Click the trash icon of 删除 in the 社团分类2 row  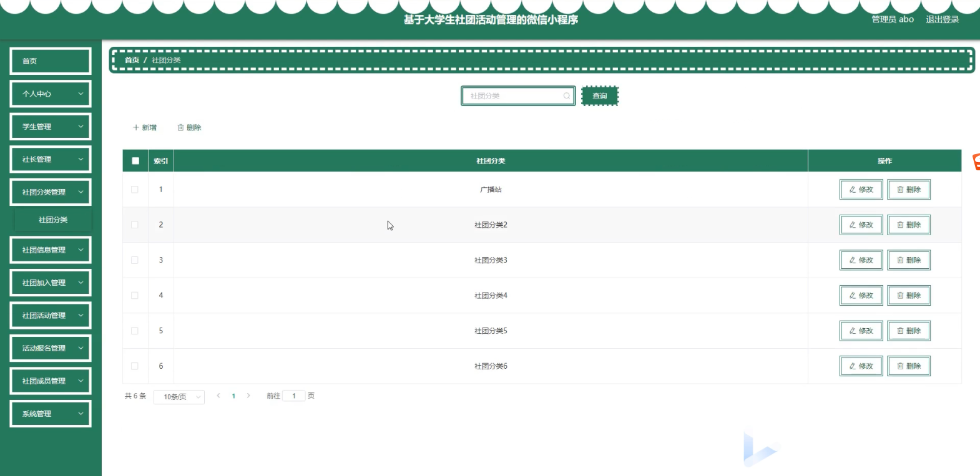tap(900, 225)
